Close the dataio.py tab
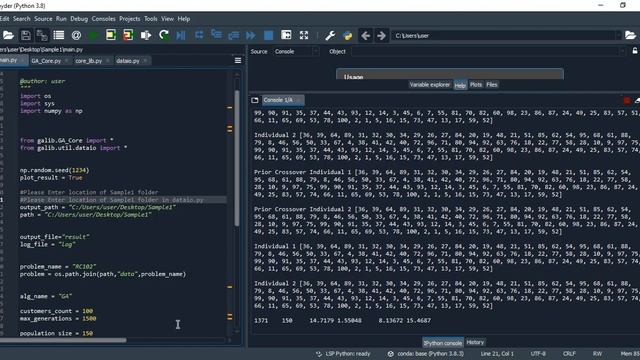The width and height of the screenshot is (640, 360). point(145,61)
